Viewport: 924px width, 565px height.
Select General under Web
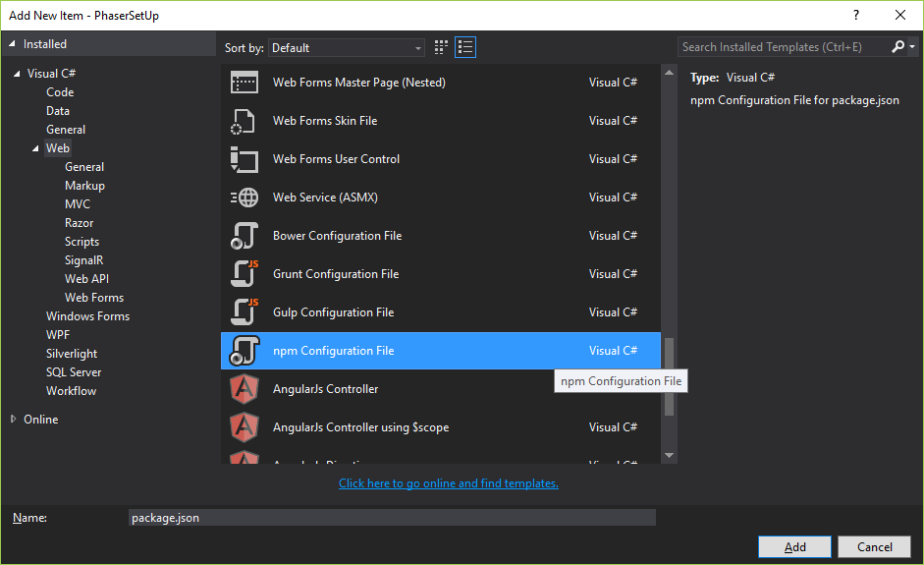tap(84, 167)
